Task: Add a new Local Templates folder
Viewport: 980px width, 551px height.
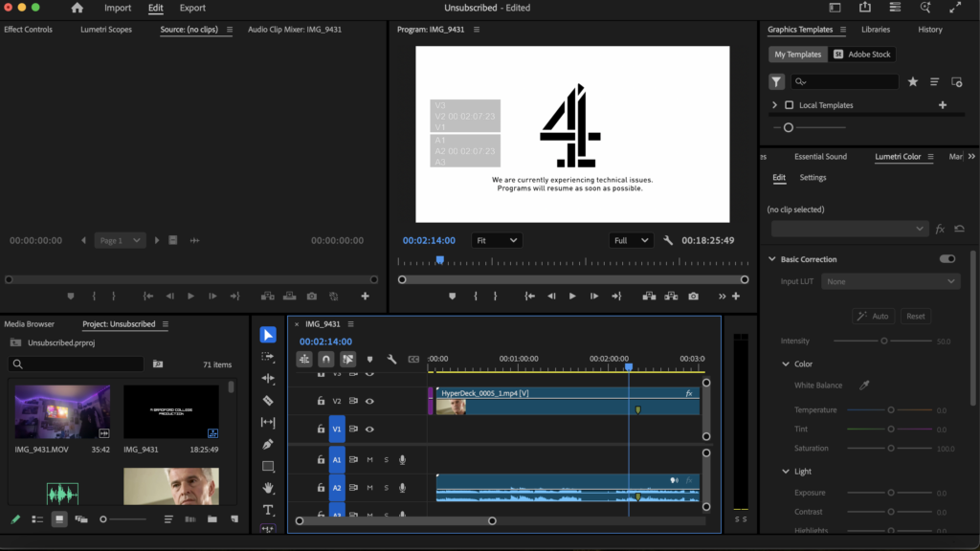Action: coord(943,105)
